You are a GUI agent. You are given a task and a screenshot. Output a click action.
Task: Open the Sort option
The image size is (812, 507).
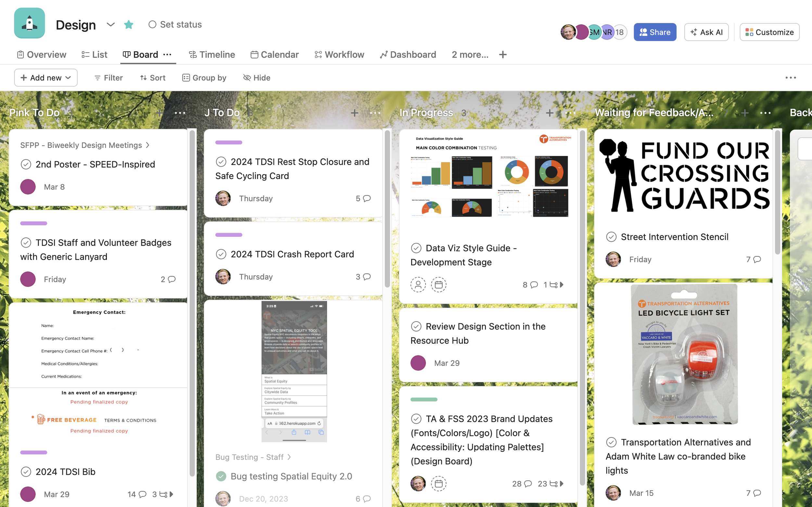pos(153,77)
